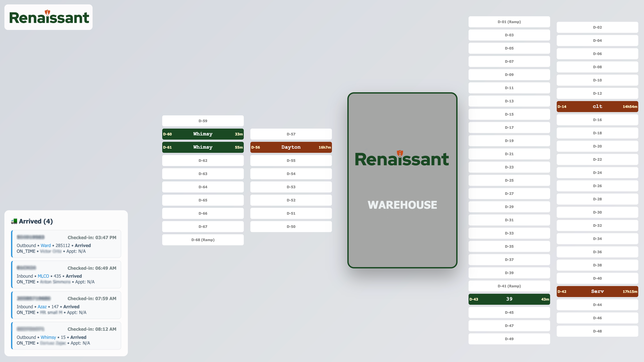Image resolution: width=644 pixels, height=362 pixels.
Task: Select empty dock D-19
Action: 509,141
